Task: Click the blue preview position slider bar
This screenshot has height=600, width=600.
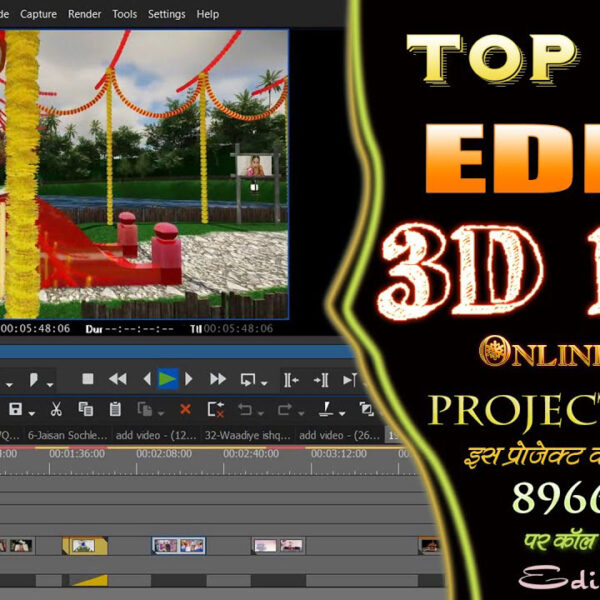Action: 176,352
